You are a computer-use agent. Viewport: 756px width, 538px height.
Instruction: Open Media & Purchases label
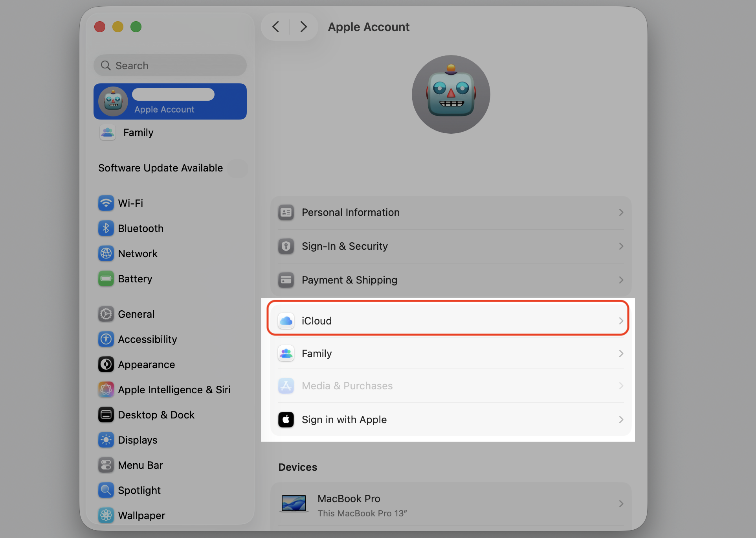(347, 386)
